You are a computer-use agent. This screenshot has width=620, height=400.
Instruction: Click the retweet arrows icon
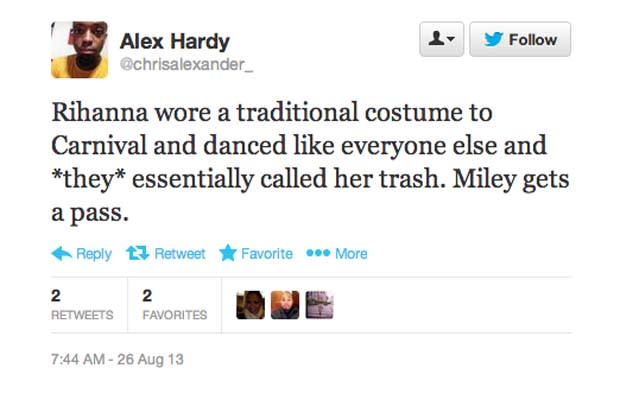[137, 253]
